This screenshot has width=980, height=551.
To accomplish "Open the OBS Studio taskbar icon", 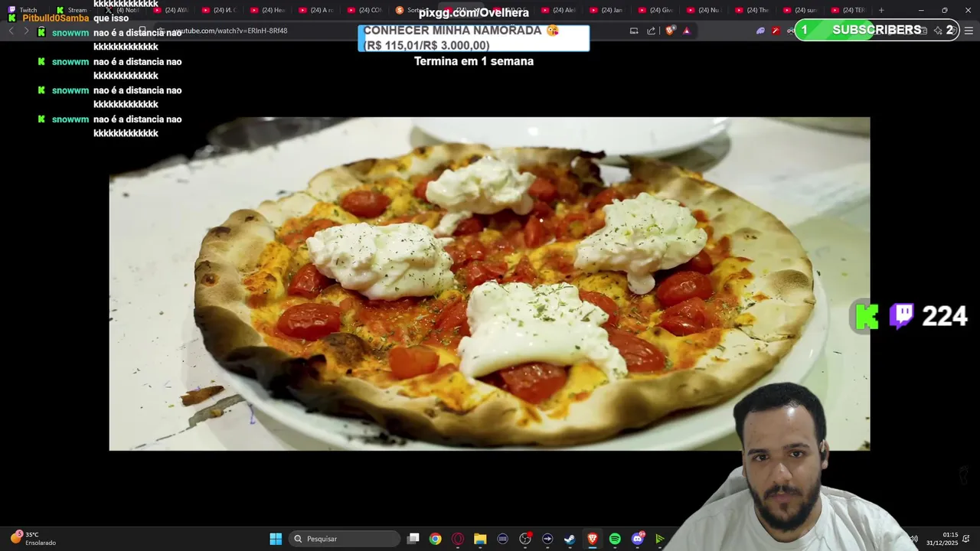I will (x=525, y=539).
